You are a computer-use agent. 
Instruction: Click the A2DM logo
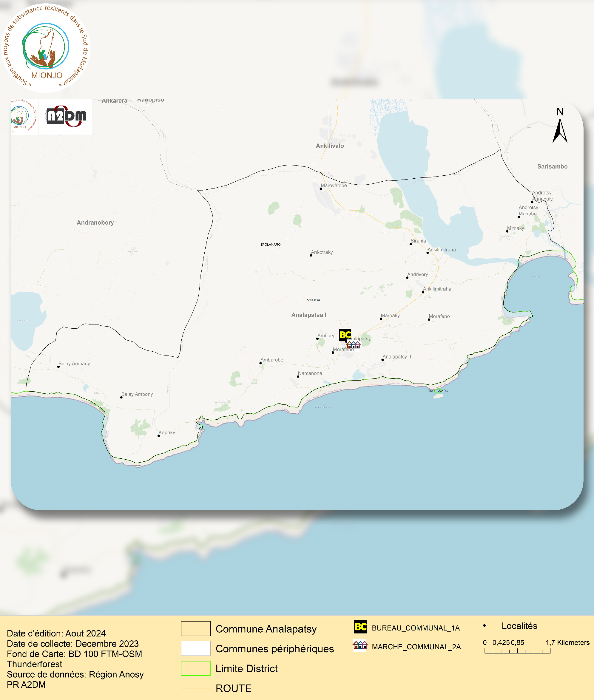(x=66, y=116)
